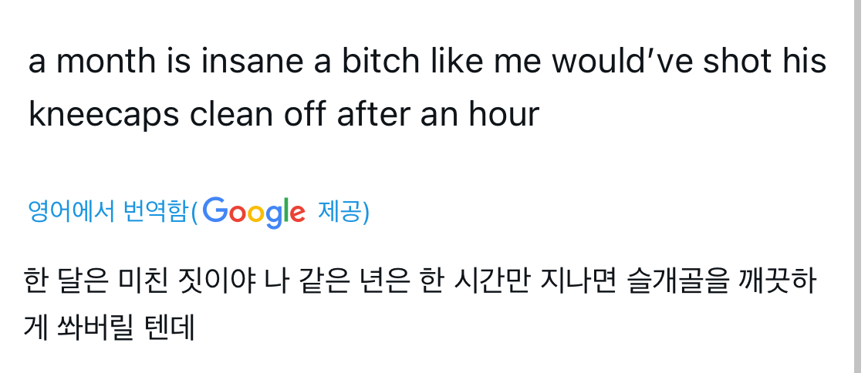Click the word 'after' in the second line
Viewport: 868px width, 373px height.
coord(373,115)
